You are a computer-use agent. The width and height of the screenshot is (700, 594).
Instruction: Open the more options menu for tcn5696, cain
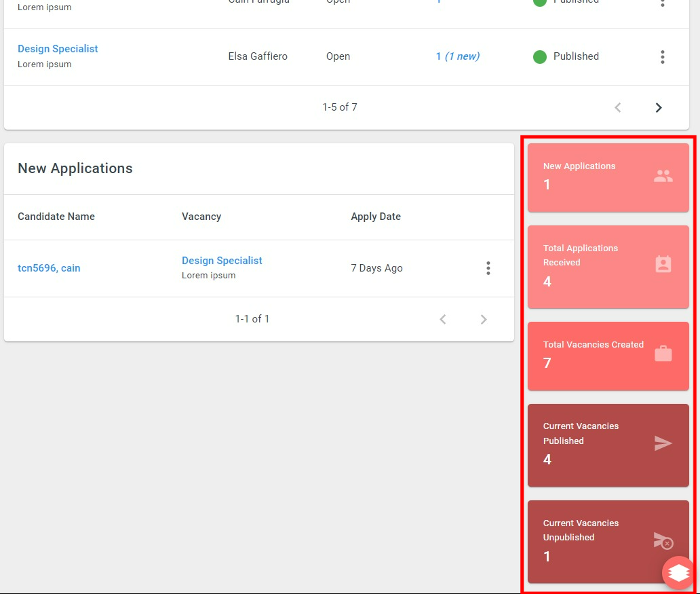tap(488, 268)
